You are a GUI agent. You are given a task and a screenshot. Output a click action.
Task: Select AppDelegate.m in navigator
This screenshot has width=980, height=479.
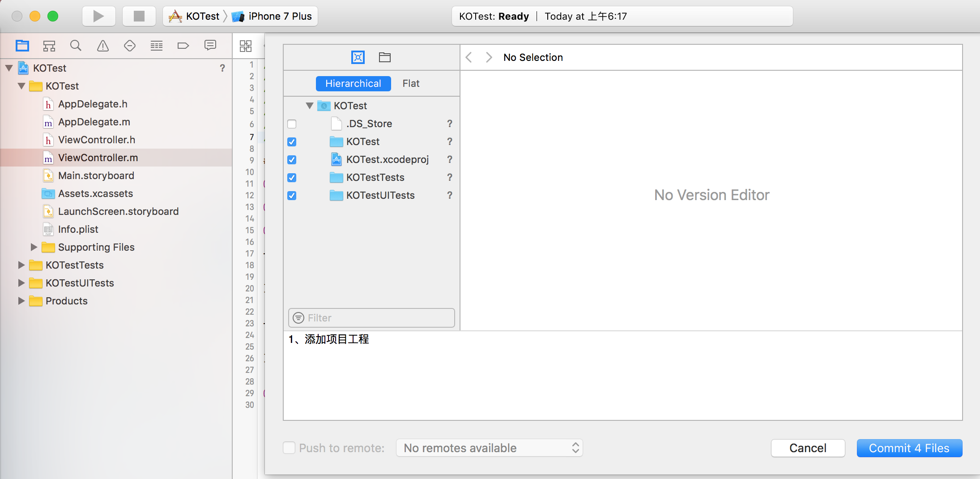click(x=116, y=122)
